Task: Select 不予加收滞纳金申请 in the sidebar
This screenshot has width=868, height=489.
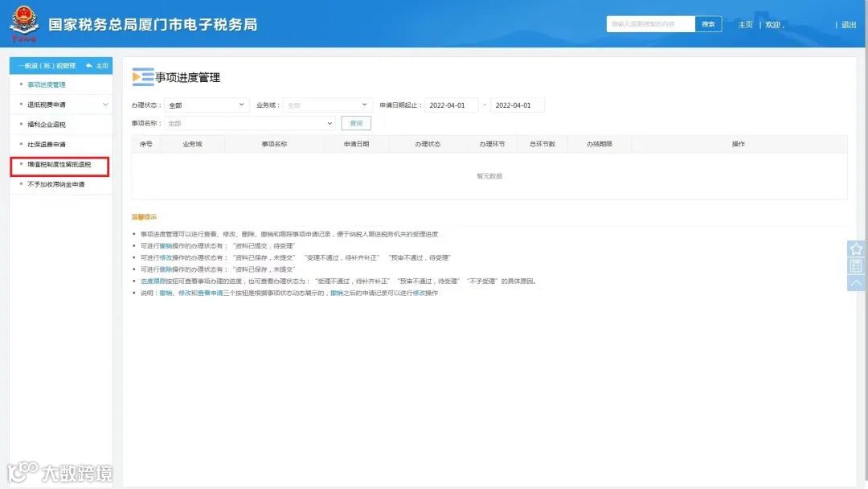Action: [56, 184]
